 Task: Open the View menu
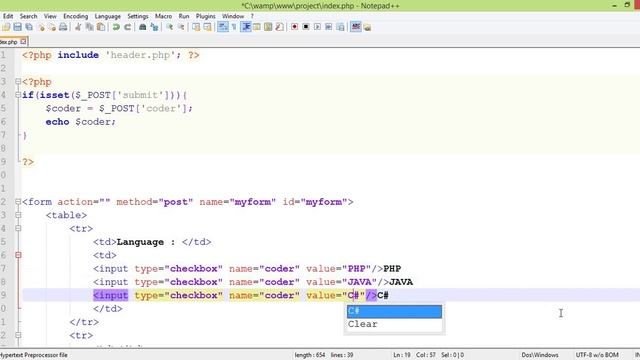coord(50,16)
